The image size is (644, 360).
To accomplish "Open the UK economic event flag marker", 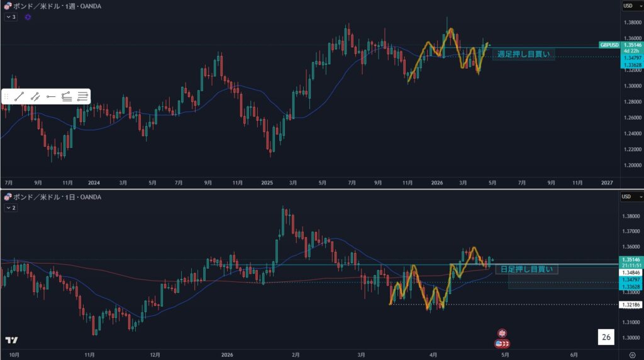I will [502, 332].
